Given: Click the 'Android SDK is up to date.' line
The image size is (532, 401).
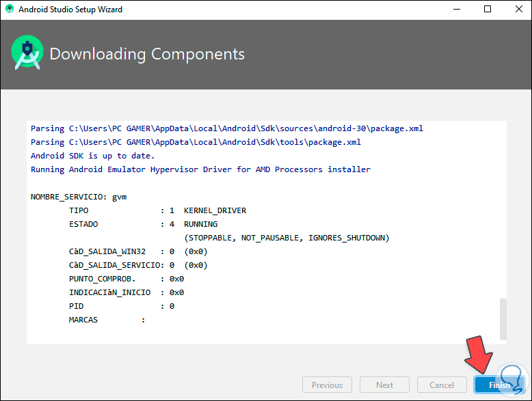Looking at the screenshot, I should pos(85,155).
